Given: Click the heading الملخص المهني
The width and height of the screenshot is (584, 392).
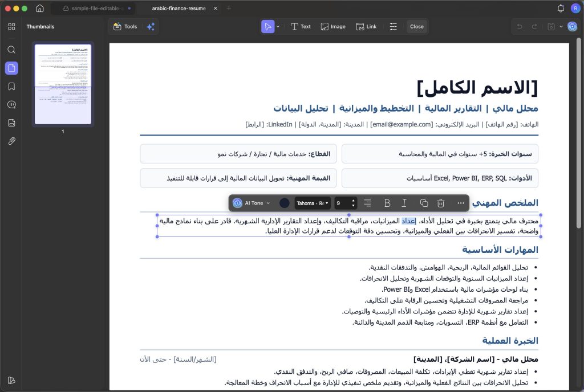Looking at the screenshot, I should [505, 203].
